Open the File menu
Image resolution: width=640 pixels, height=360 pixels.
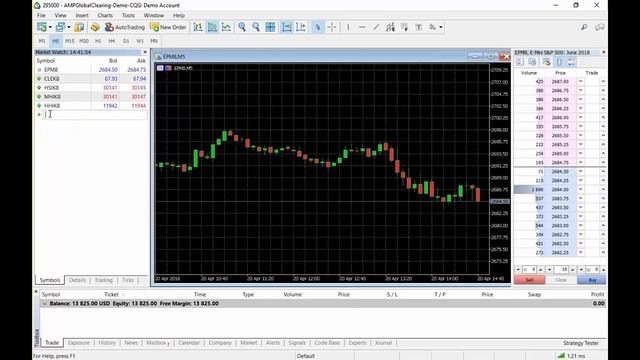(x=41, y=15)
